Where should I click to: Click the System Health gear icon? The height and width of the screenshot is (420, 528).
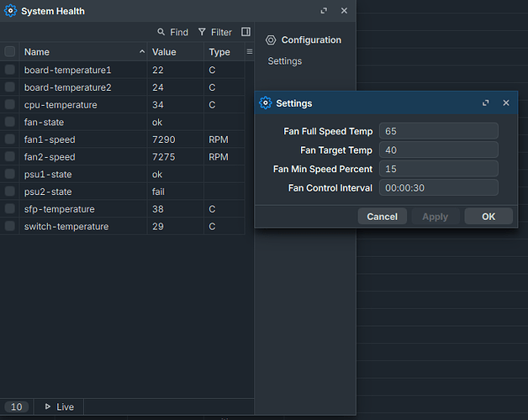point(10,11)
